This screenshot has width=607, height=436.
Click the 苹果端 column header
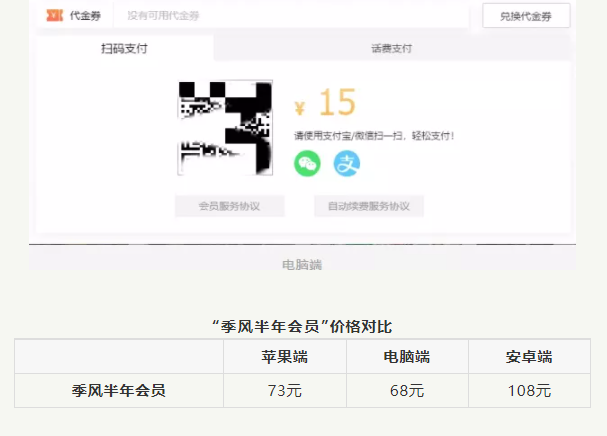point(285,357)
